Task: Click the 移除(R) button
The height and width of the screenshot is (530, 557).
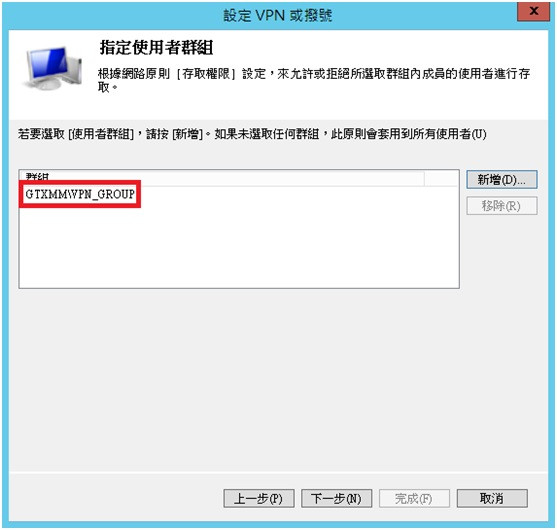Action: 502,206
